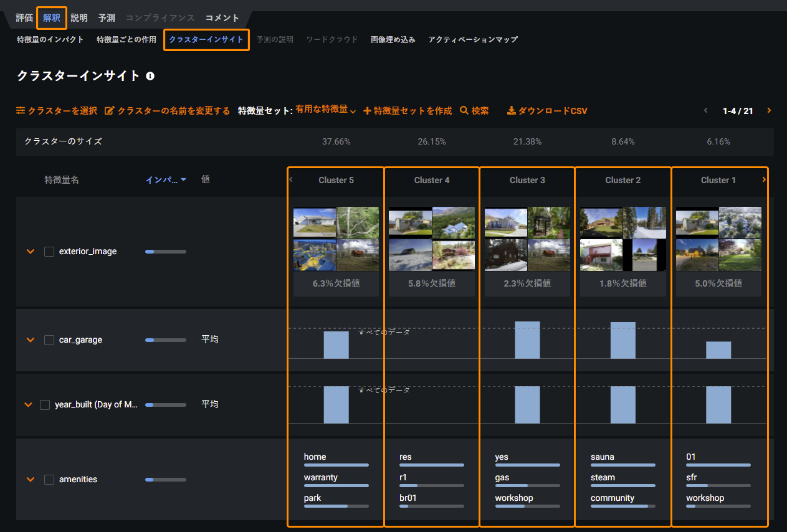Go to next page of features
Viewport: 787px width, 532px height.
pos(769,111)
